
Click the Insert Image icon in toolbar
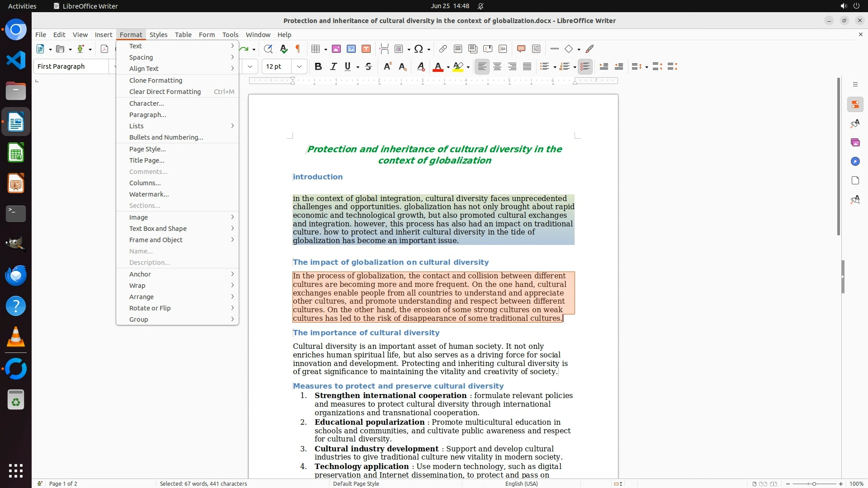point(336,49)
